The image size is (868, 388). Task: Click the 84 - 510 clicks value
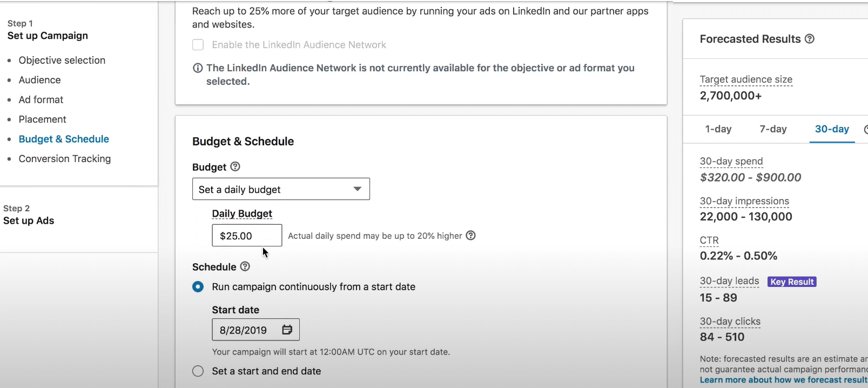(722, 337)
